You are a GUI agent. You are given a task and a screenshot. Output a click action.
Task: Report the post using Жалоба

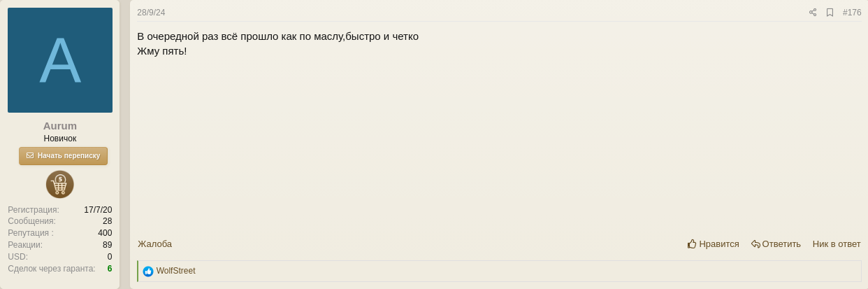point(154,244)
